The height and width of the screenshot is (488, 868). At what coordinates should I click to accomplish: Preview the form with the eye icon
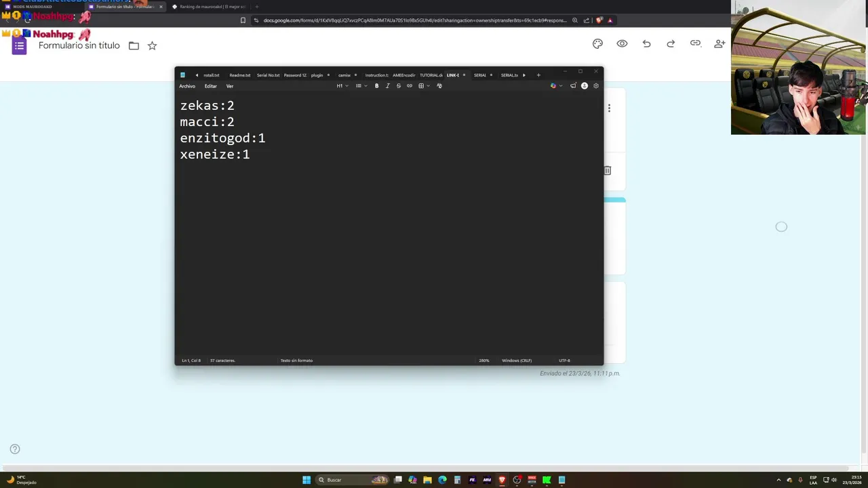622,43
